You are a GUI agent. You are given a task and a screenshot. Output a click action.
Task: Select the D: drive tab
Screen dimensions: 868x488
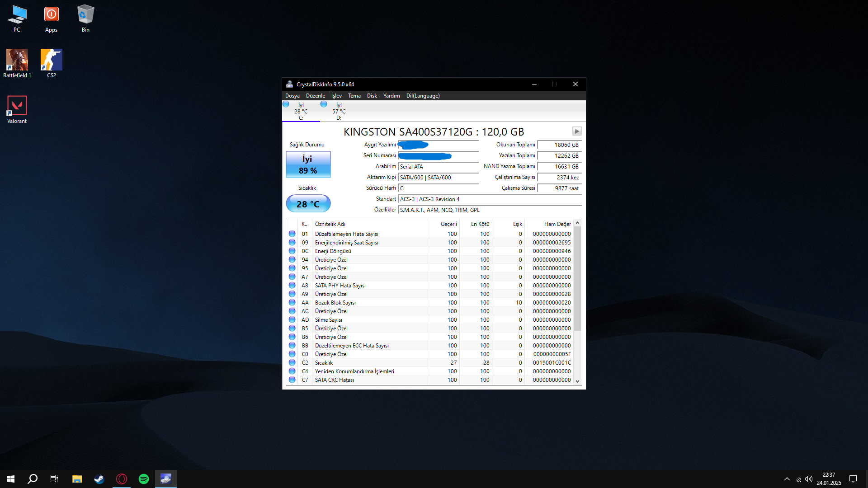(339, 111)
